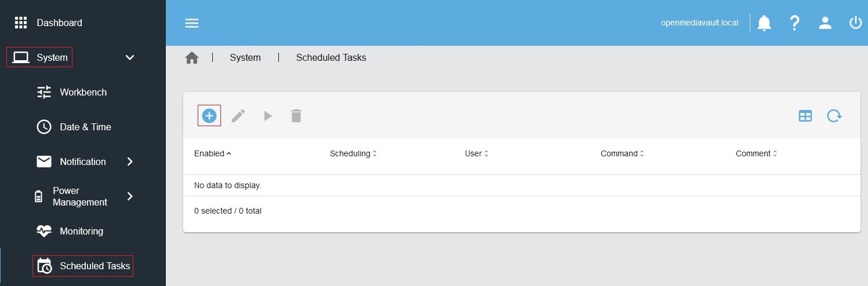Viewport: 868px width, 286px height.
Task: Click the add scheduled task plus icon
Action: pos(209,116)
